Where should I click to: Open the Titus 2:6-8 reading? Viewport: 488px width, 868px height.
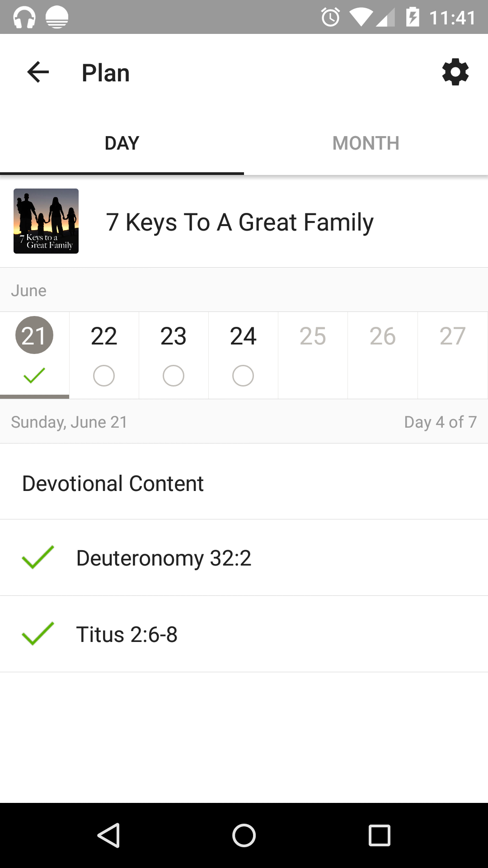coord(127,634)
